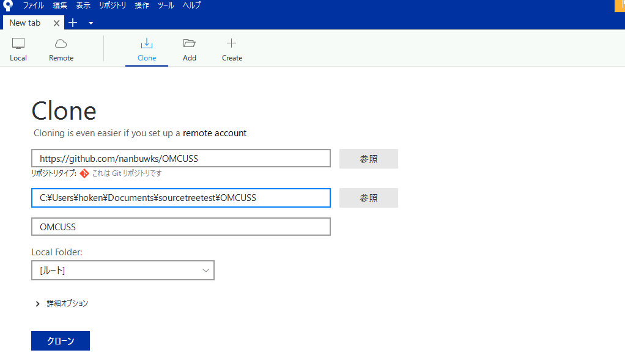This screenshot has width=625, height=364.
Task: Open the Remote repositories view
Action: [61, 49]
